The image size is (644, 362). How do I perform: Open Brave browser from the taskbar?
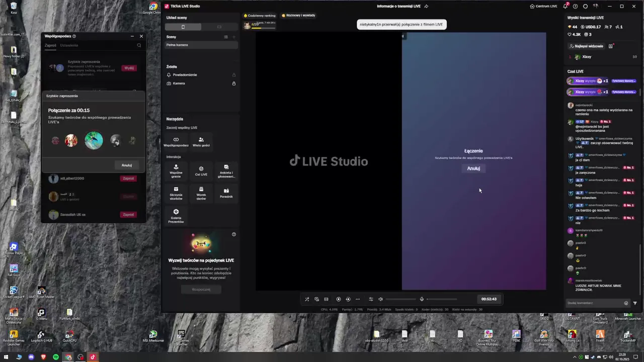click(x=43, y=357)
